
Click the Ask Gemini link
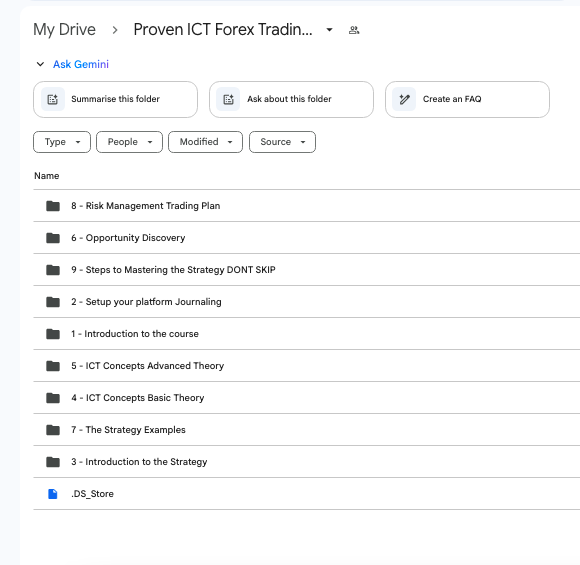pyautogui.click(x=81, y=64)
